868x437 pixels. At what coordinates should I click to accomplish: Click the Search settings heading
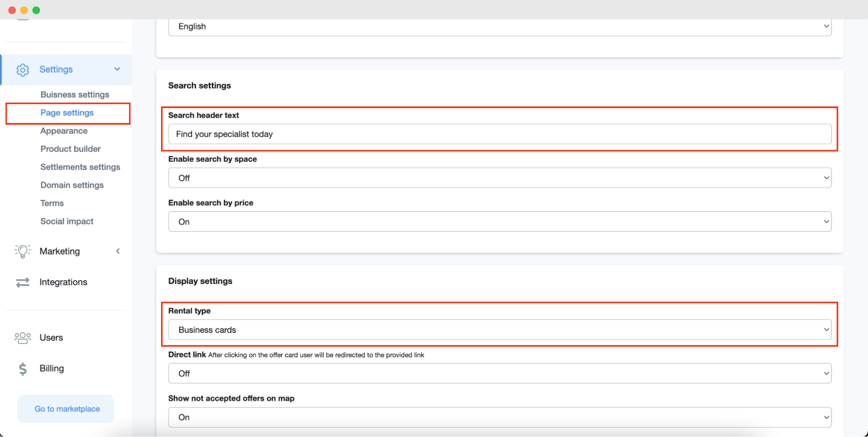pyautogui.click(x=199, y=86)
